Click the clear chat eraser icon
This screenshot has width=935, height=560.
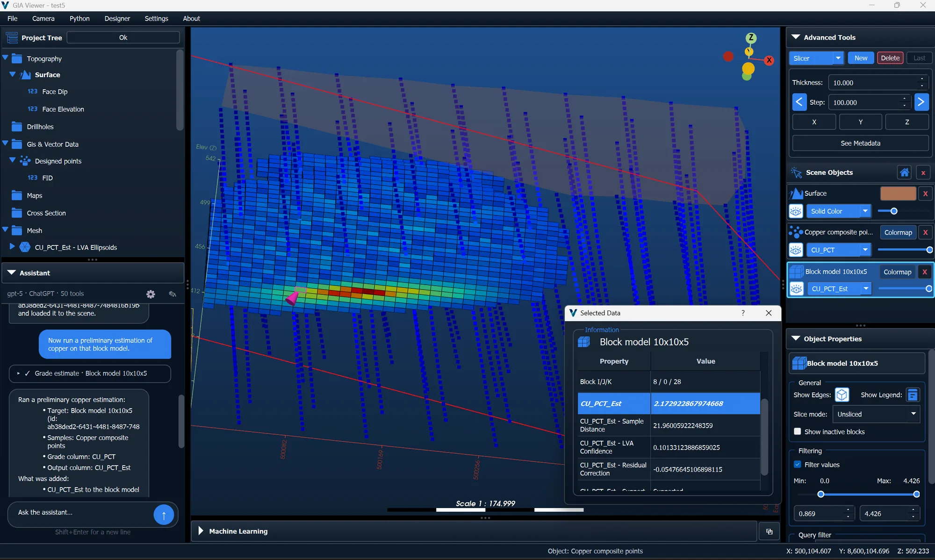click(x=173, y=294)
